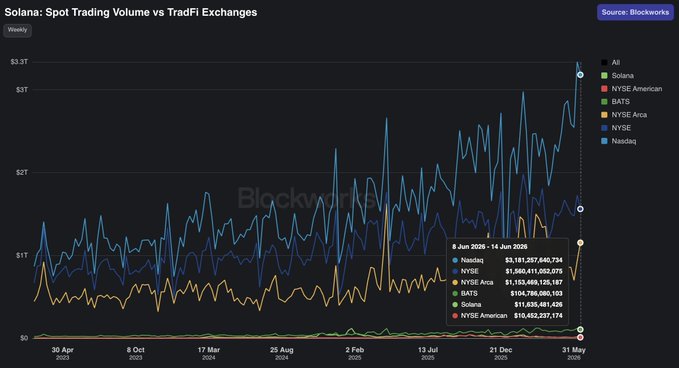This screenshot has width=679, height=368.
Task: Click the dark green BATS legend swatch
Action: pos(604,101)
